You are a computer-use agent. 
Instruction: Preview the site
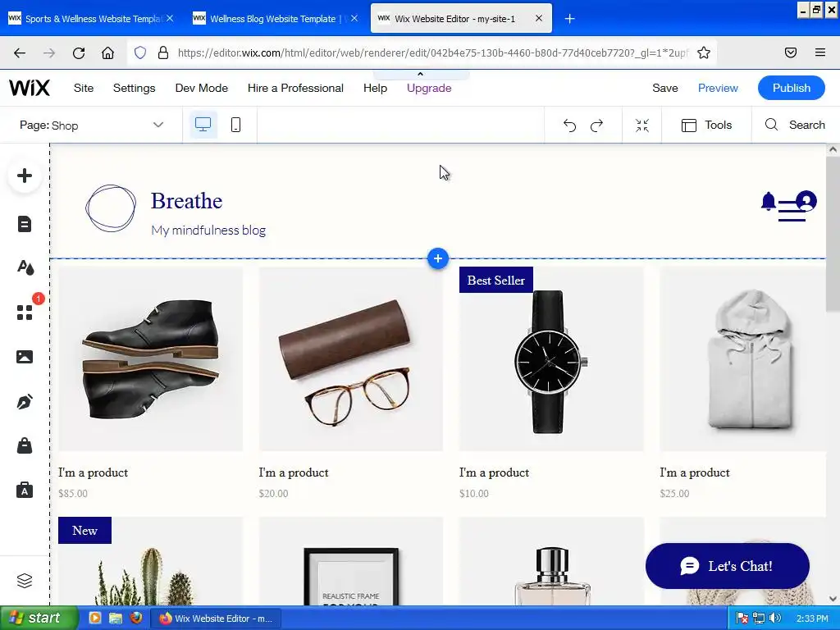[x=718, y=88]
